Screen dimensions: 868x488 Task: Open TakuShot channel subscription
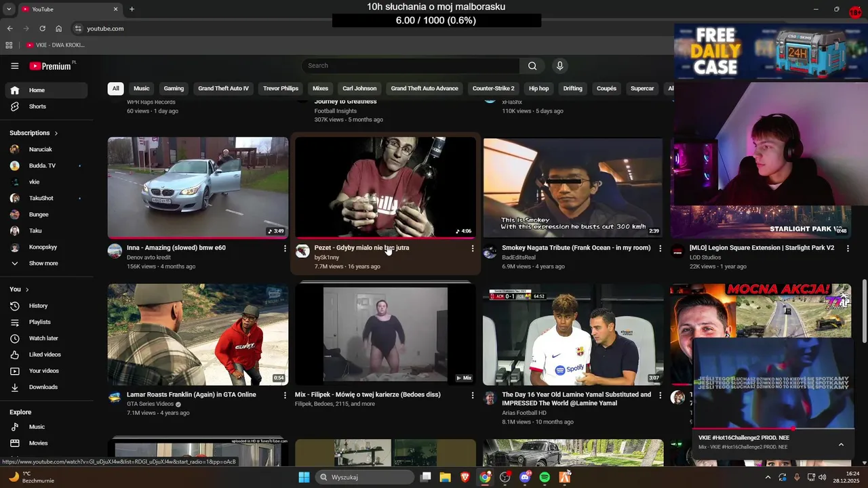(46, 198)
